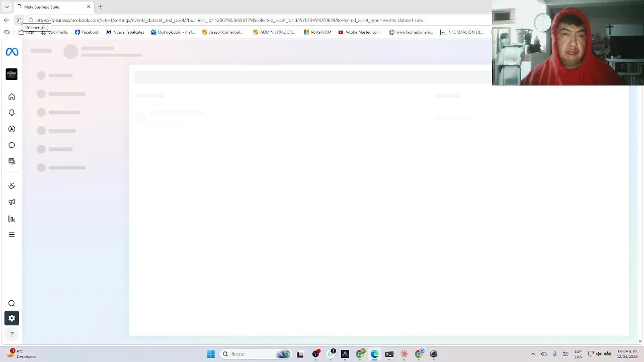This screenshot has width=644, height=362.
Task: Open the Inbox chat bubble icon
Action: coord(12,145)
